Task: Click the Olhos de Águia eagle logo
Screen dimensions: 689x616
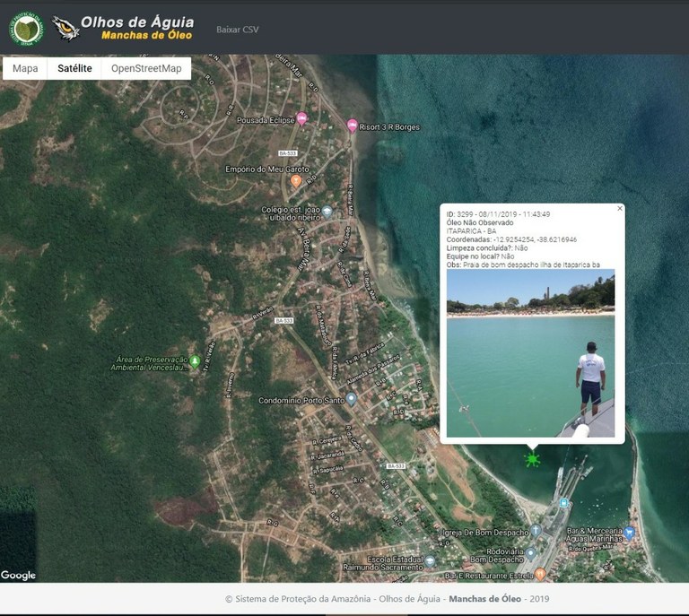Action: (65, 29)
